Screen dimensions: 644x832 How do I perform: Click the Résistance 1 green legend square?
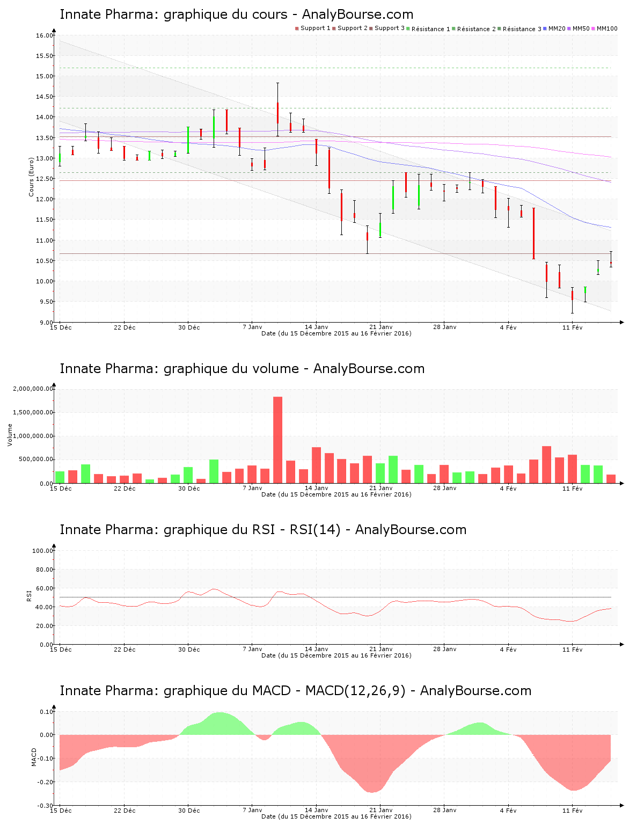click(x=408, y=28)
